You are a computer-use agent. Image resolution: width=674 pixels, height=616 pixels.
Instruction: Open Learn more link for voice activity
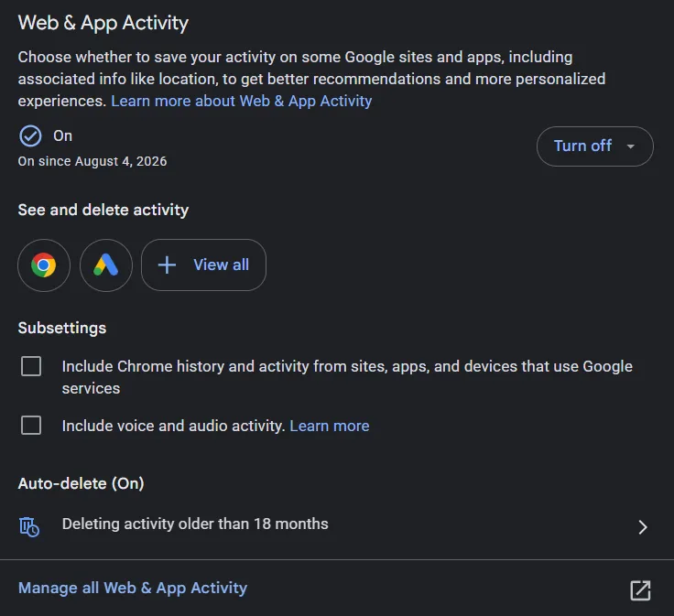point(330,426)
